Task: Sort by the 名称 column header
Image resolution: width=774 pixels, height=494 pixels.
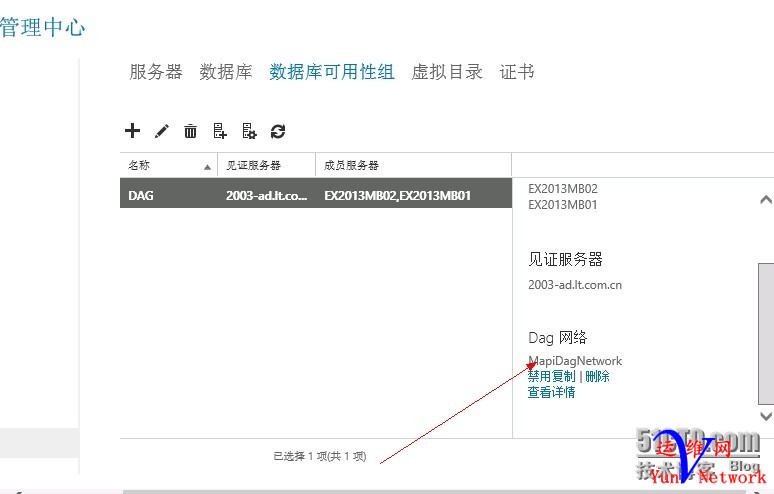Action: pos(169,165)
